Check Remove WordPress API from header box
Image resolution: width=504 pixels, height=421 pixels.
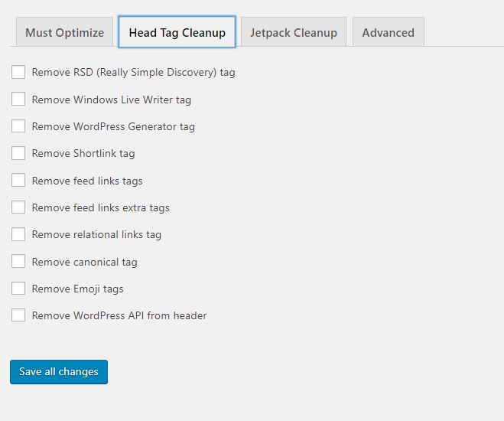coord(18,315)
